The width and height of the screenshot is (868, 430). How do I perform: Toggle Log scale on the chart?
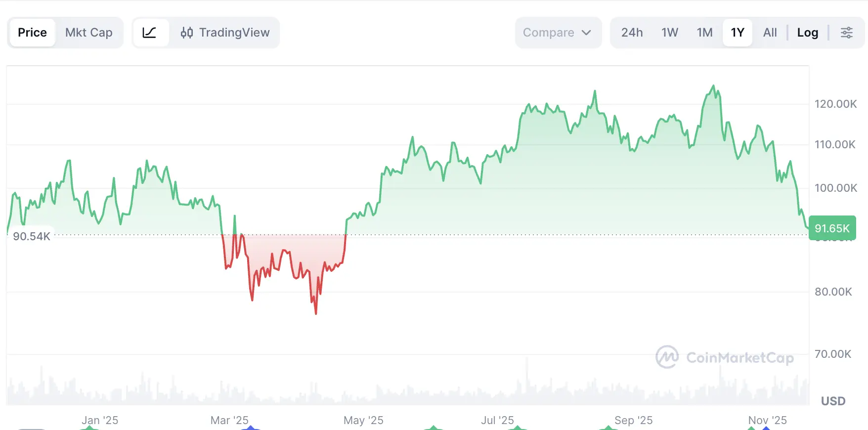[807, 33]
